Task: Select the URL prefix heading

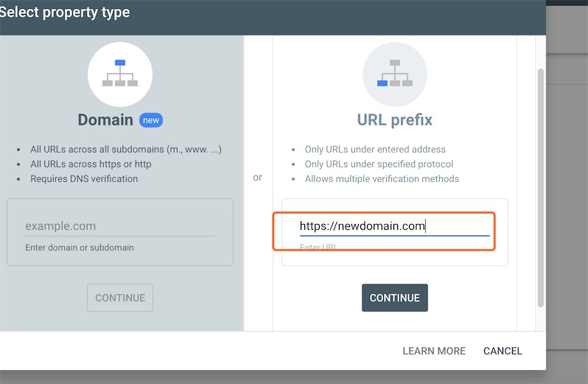Action: coord(394,120)
